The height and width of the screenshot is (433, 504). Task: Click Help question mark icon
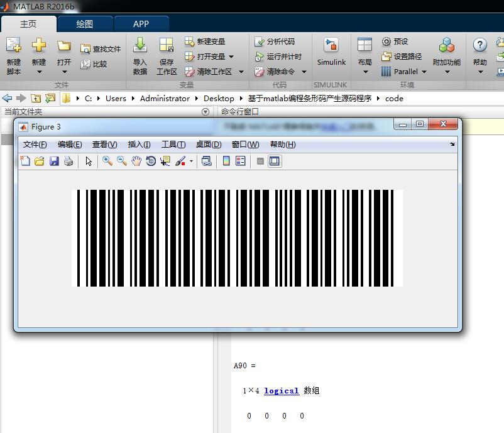479,45
